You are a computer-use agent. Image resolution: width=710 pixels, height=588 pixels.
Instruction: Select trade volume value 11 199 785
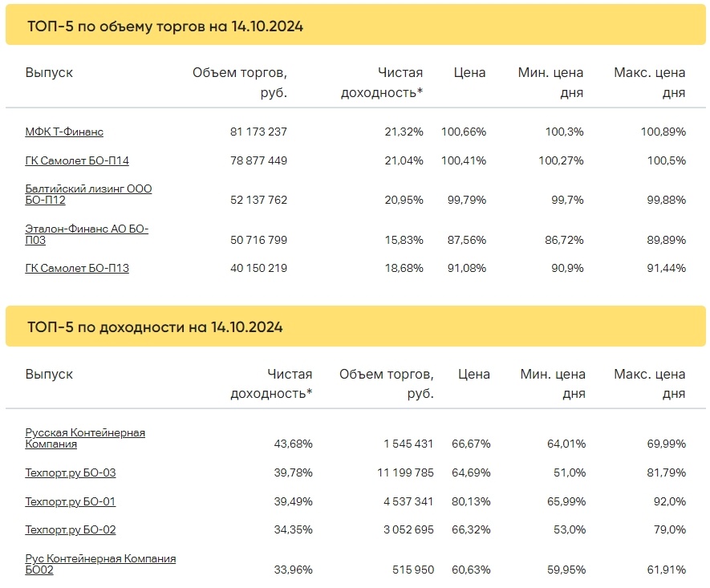click(405, 473)
